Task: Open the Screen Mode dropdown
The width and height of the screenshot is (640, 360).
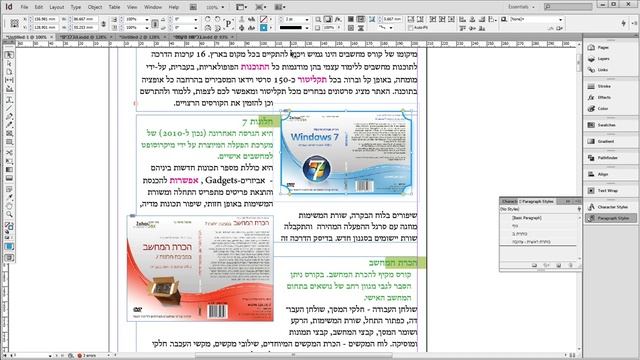Action: click(x=260, y=7)
